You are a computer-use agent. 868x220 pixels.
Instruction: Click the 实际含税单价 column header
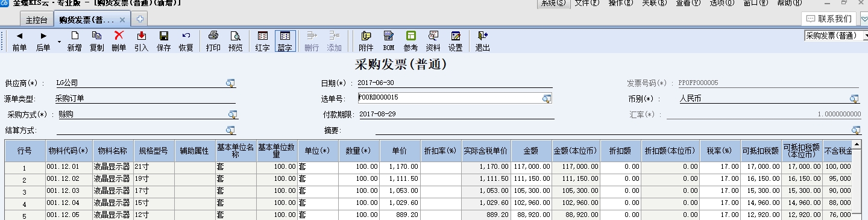(486, 151)
